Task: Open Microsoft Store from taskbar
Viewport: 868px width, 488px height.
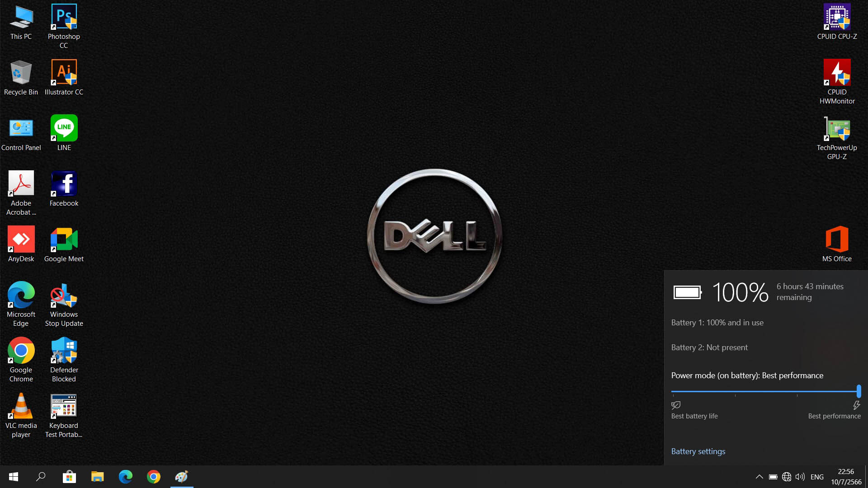Action: click(69, 477)
